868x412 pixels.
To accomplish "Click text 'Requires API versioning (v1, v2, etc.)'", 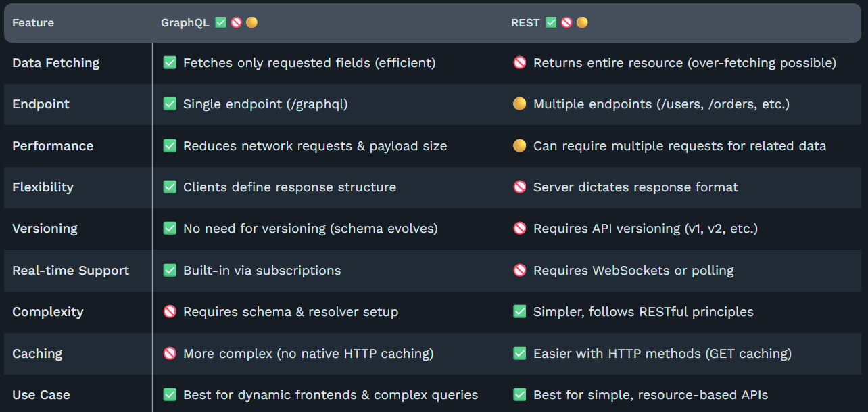I will click(x=646, y=229).
